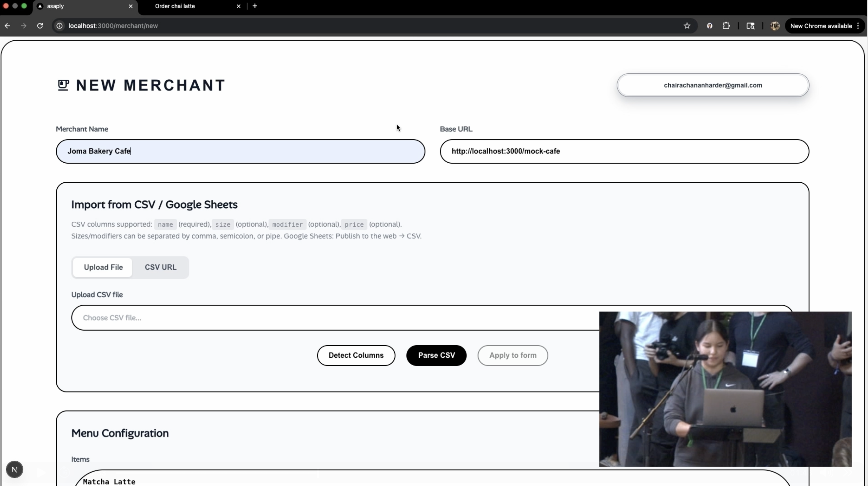868x486 pixels.
Task: Click the Menu Configuration heading
Action: point(120,433)
